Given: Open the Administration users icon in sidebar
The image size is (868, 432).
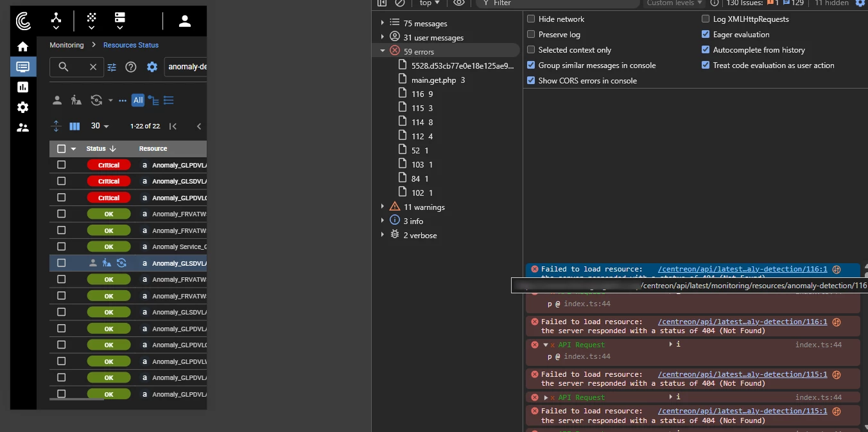Looking at the screenshot, I should [x=23, y=128].
